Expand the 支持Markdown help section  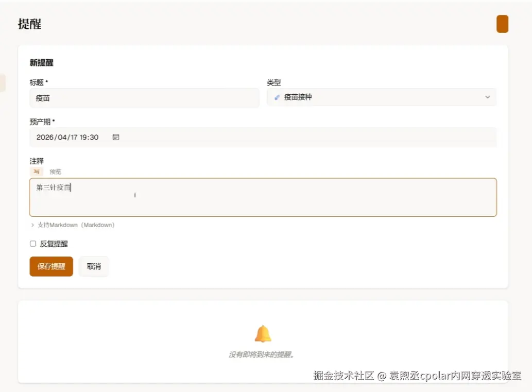coord(73,225)
